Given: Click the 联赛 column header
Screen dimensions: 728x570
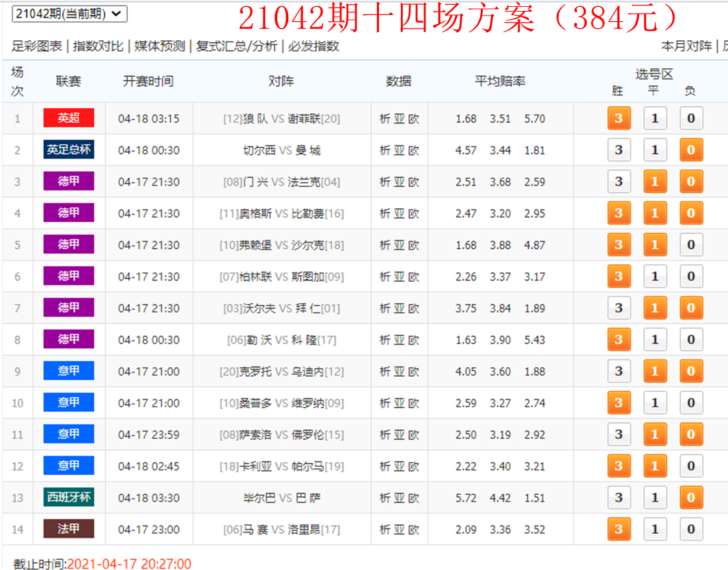Looking at the screenshot, I should click(x=69, y=81).
